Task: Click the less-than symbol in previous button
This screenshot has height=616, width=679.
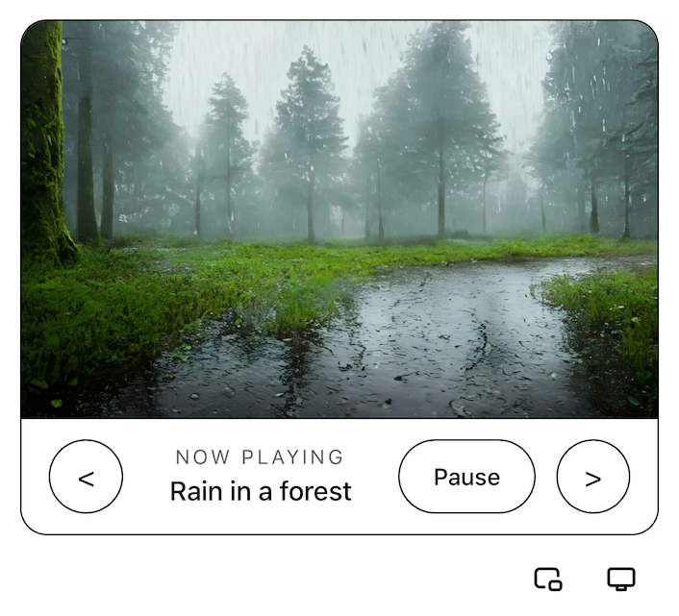Action: point(87,479)
